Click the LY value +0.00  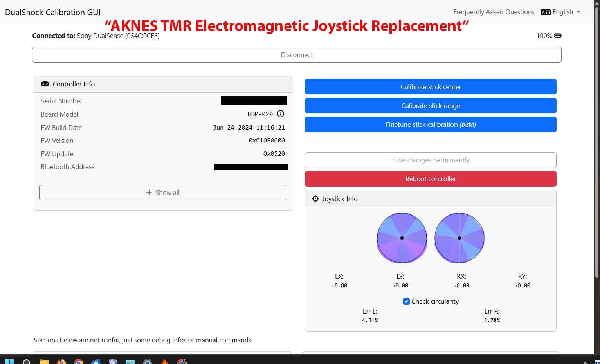coord(400,285)
